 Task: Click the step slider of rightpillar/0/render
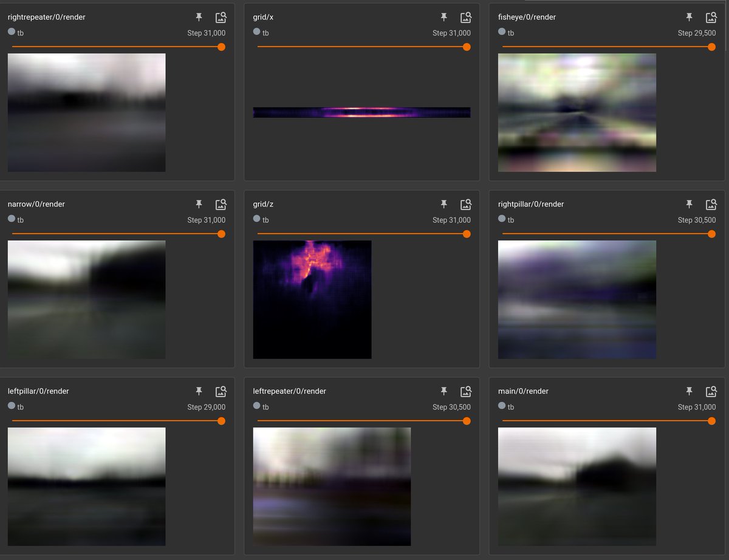[x=609, y=234]
